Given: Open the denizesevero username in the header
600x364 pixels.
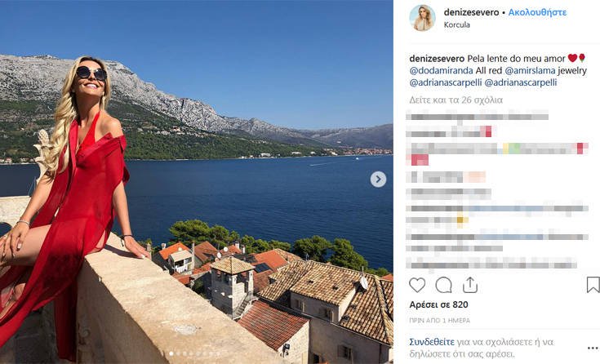Looking at the screenshot, I should 471,12.
